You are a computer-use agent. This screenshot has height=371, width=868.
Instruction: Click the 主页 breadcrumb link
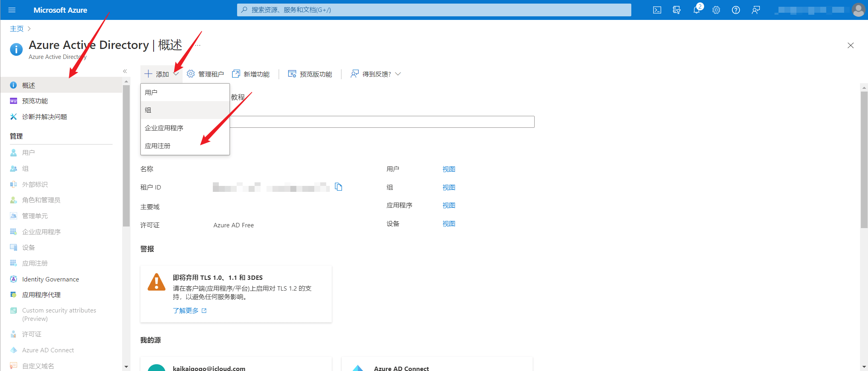pos(17,29)
